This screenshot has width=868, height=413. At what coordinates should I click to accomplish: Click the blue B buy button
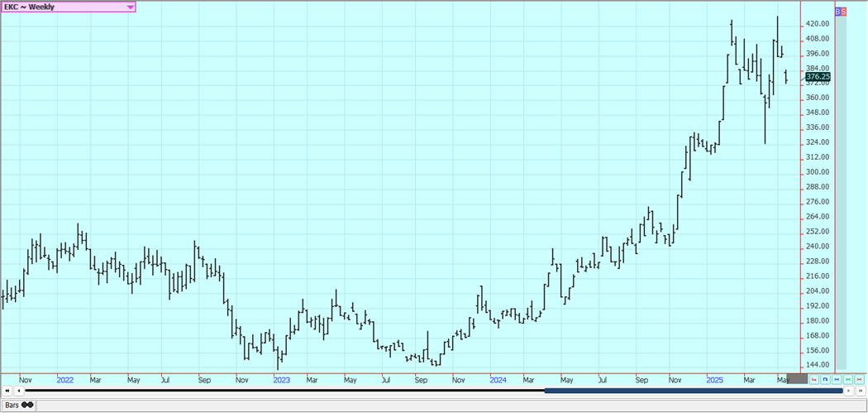click(x=837, y=11)
